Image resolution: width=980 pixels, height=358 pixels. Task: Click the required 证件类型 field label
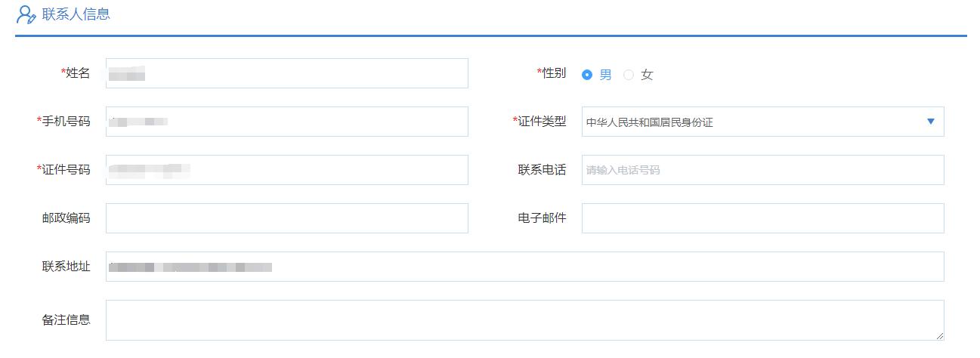542,122
